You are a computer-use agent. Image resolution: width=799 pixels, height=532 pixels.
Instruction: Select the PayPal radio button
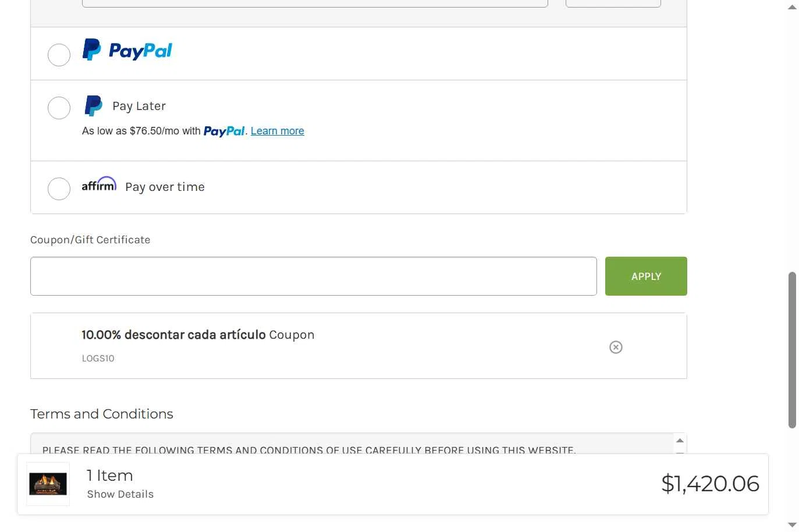tap(59, 55)
